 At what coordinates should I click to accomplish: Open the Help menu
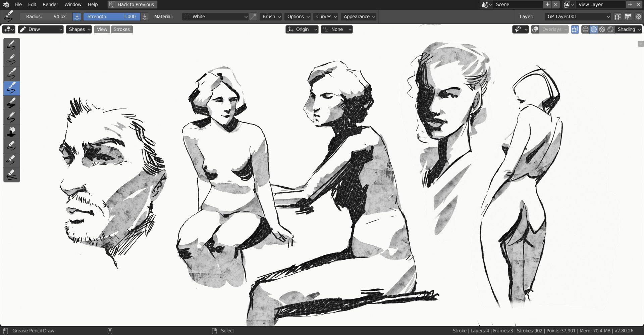[x=93, y=4]
